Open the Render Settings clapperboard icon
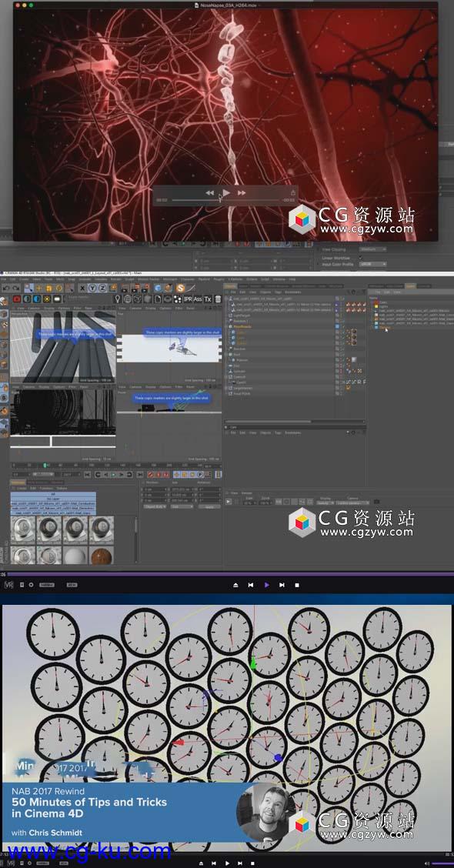This screenshot has width=454, height=868. (145, 288)
